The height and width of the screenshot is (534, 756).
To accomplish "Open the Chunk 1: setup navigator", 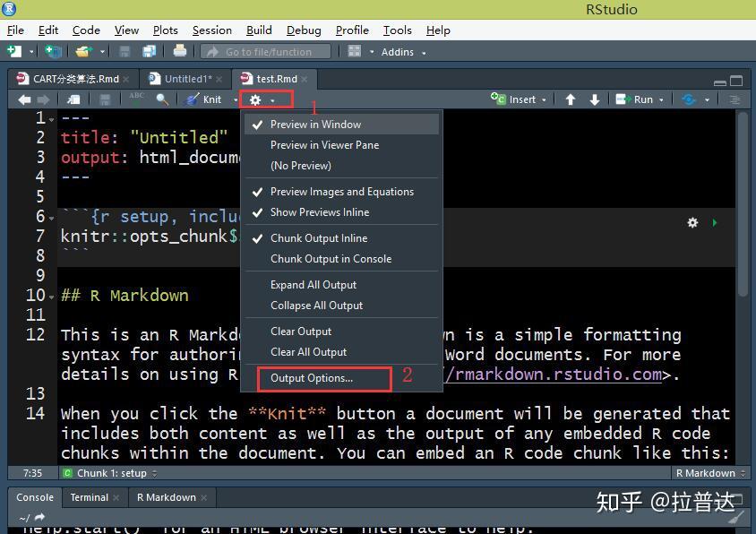I will pos(110,473).
